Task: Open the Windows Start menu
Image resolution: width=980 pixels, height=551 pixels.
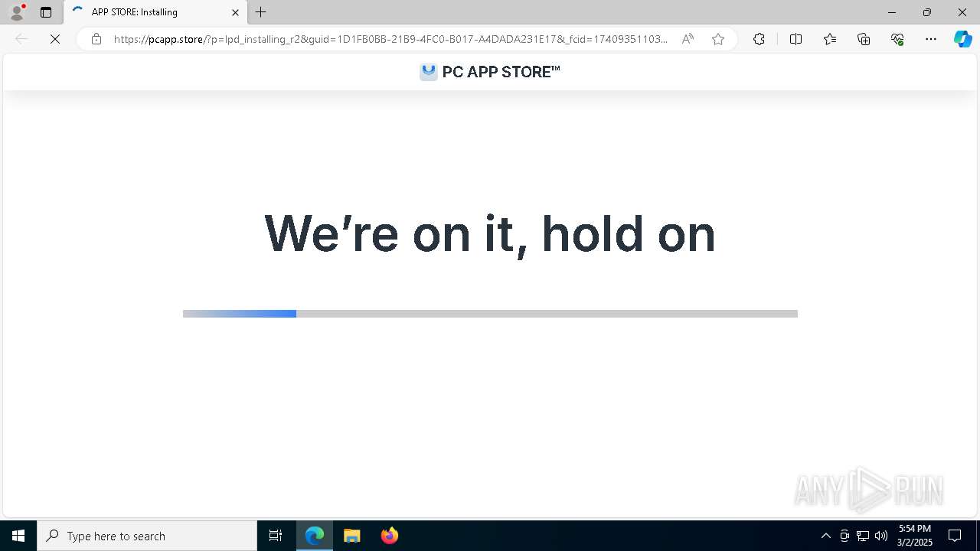Action: tap(18, 536)
